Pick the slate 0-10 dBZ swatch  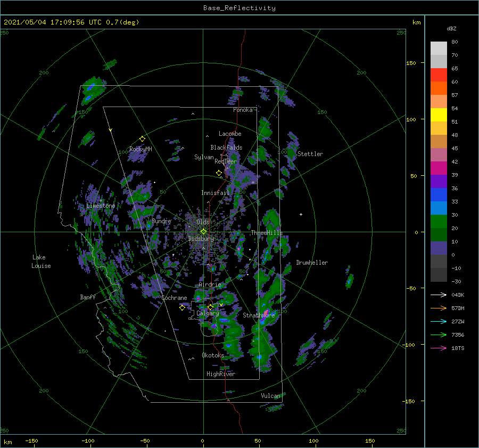439,248
